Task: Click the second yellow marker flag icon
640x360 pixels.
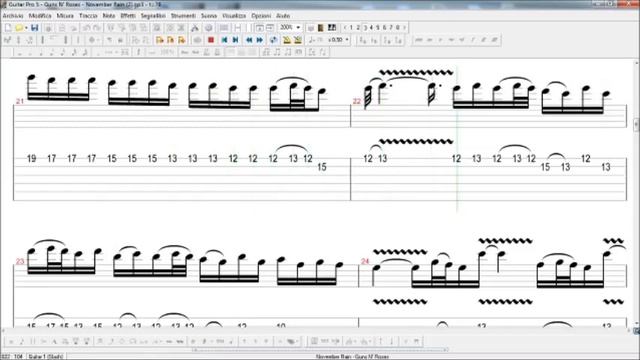Action: tap(171, 40)
